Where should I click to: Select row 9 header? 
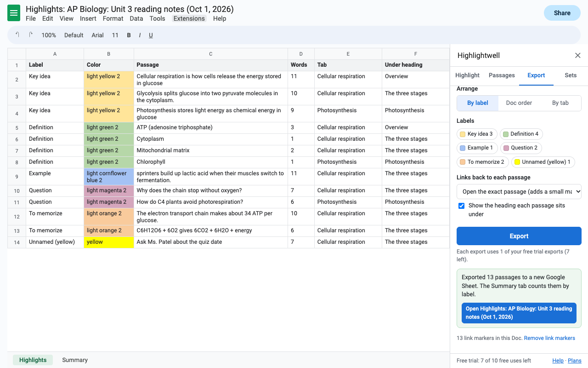[17, 177]
